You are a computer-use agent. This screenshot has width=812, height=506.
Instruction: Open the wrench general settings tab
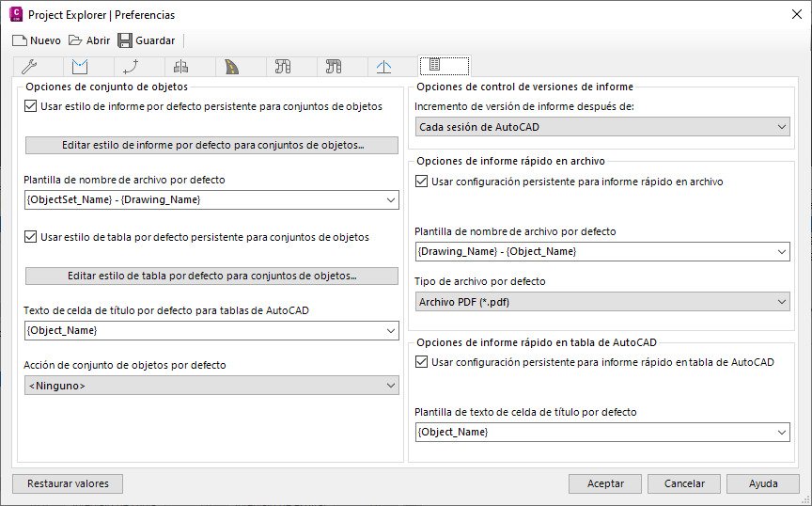pyautogui.click(x=28, y=67)
